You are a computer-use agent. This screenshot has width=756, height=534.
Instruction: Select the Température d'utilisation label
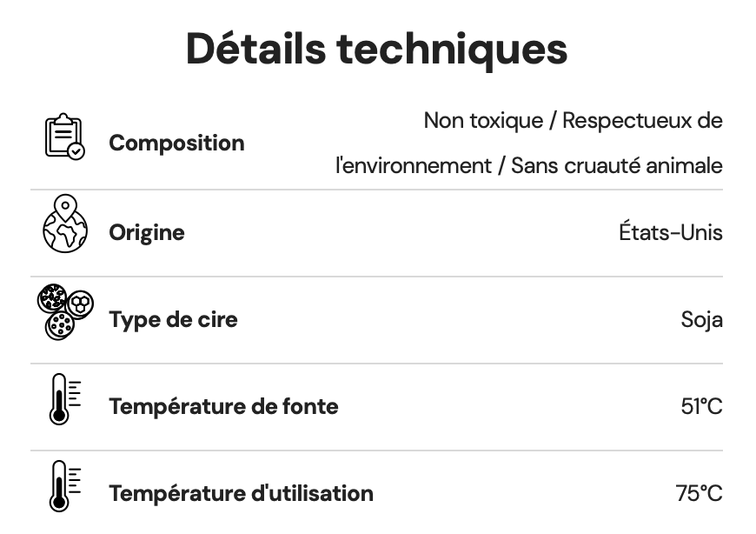[x=241, y=494]
